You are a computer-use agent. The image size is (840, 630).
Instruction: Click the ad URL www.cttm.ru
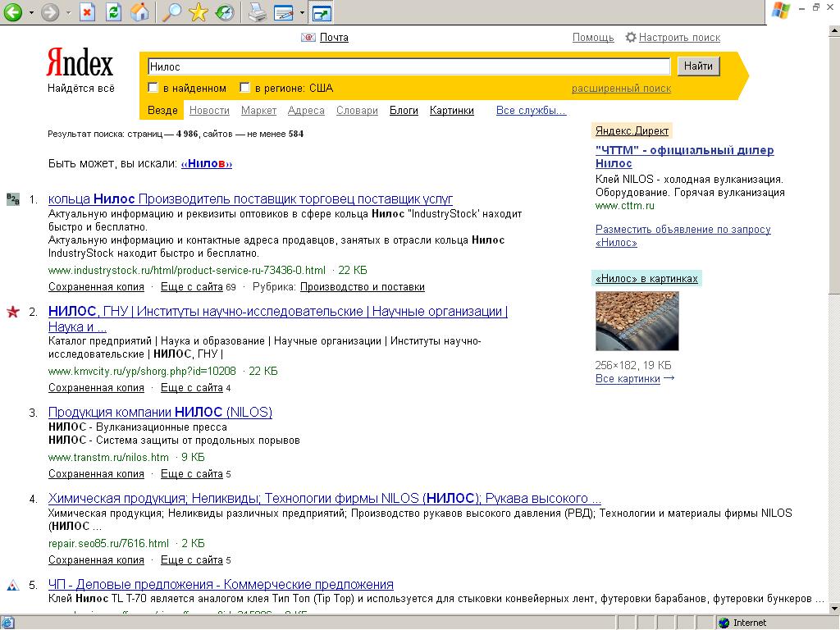[624, 206]
